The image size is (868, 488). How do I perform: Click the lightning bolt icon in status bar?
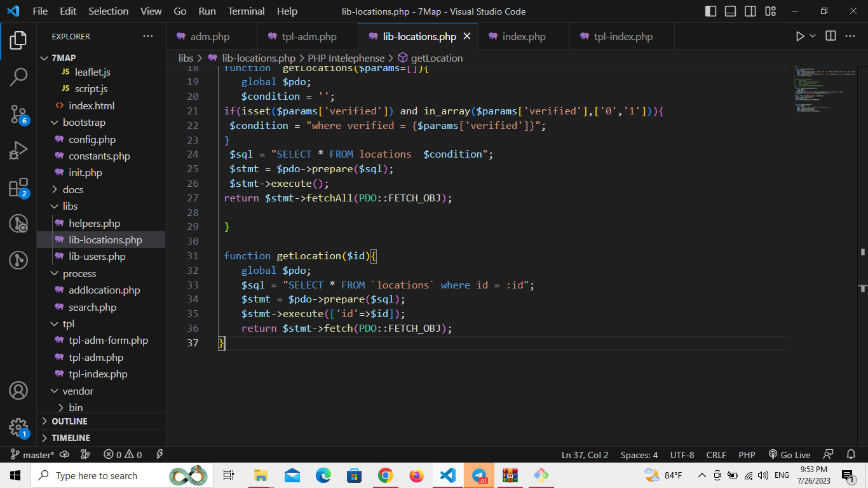coord(159,454)
